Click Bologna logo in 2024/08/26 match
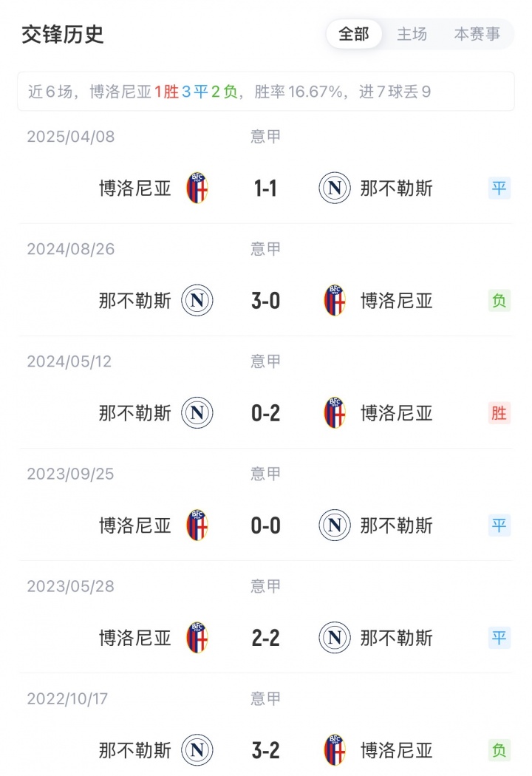 point(334,301)
